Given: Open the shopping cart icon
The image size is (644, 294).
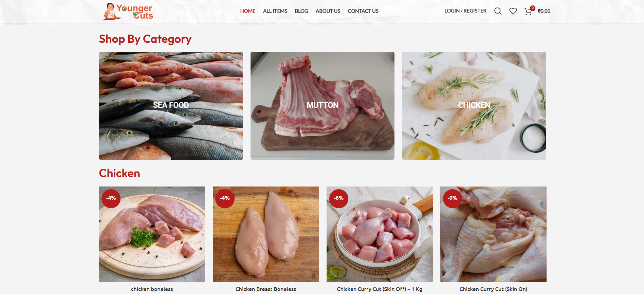Looking at the screenshot, I should click(528, 11).
